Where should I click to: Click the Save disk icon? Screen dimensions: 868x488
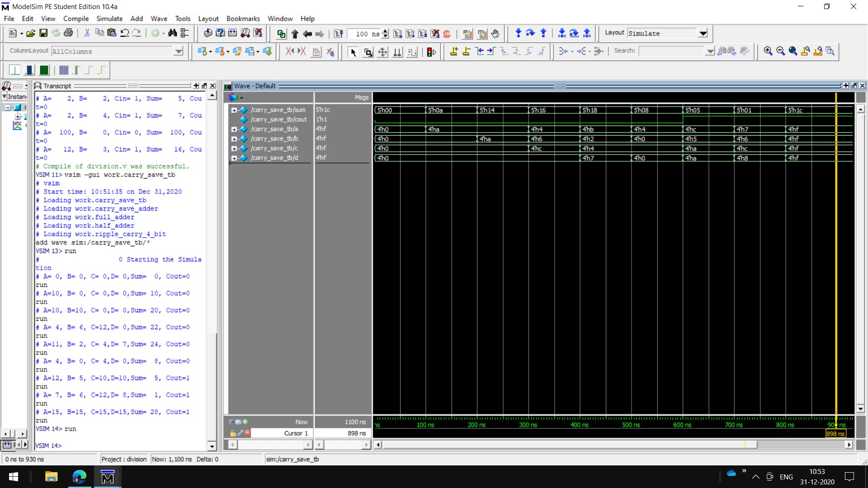[x=43, y=33]
